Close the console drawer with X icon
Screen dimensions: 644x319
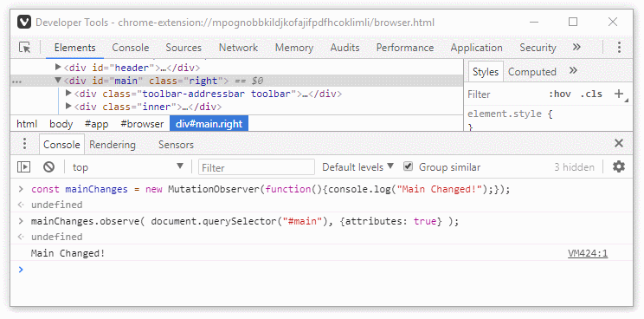(619, 144)
